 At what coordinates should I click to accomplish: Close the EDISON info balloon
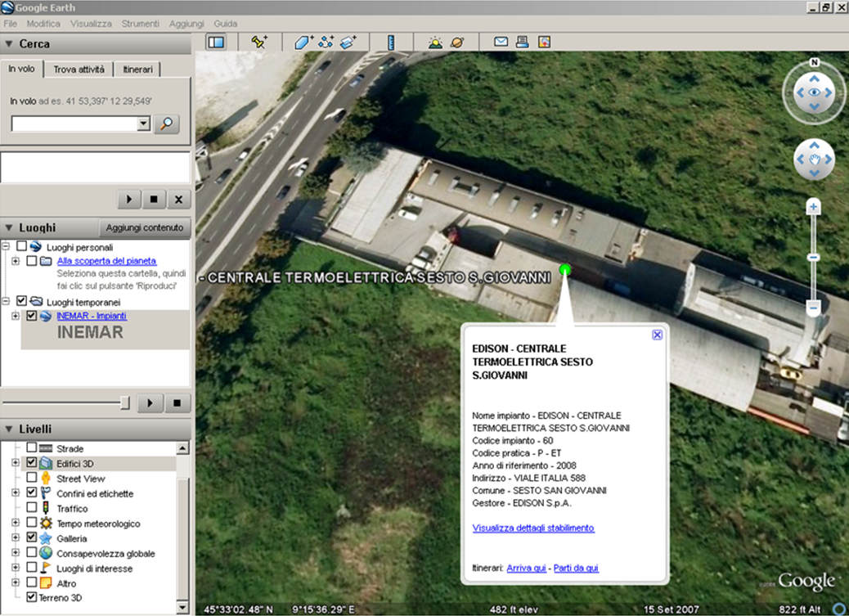[657, 335]
